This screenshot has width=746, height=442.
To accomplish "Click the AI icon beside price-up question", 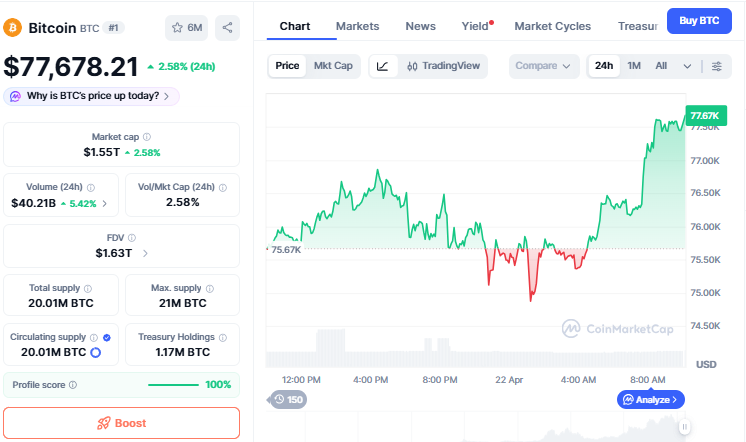I will (x=15, y=96).
